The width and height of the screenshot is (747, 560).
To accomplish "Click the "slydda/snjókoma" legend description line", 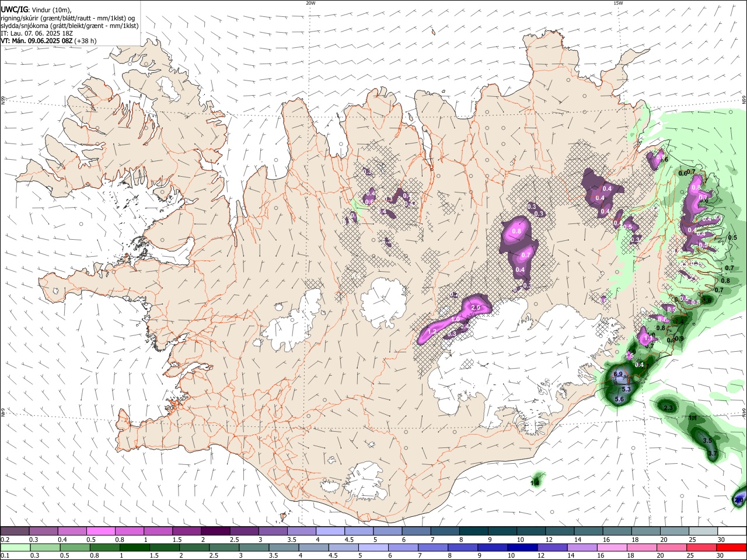I will [70, 26].
